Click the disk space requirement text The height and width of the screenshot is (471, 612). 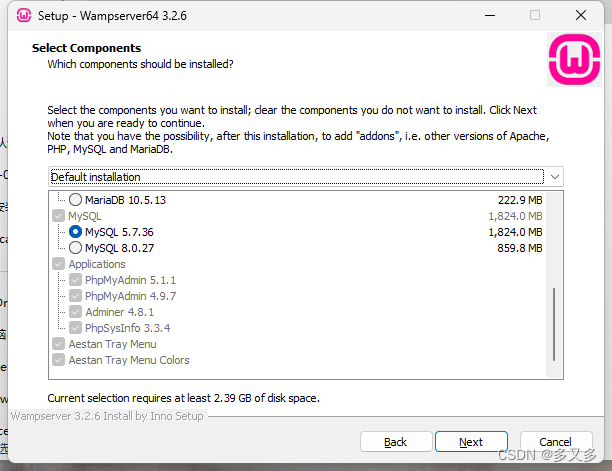point(183,398)
